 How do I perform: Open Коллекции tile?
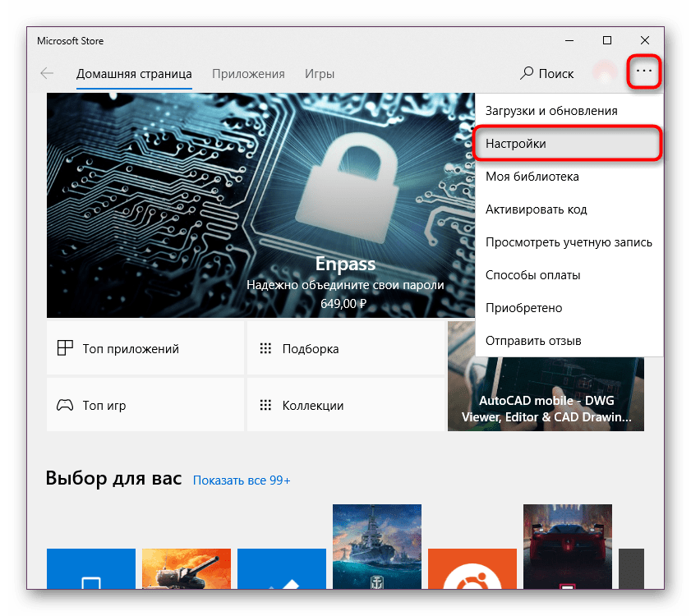(345, 405)
